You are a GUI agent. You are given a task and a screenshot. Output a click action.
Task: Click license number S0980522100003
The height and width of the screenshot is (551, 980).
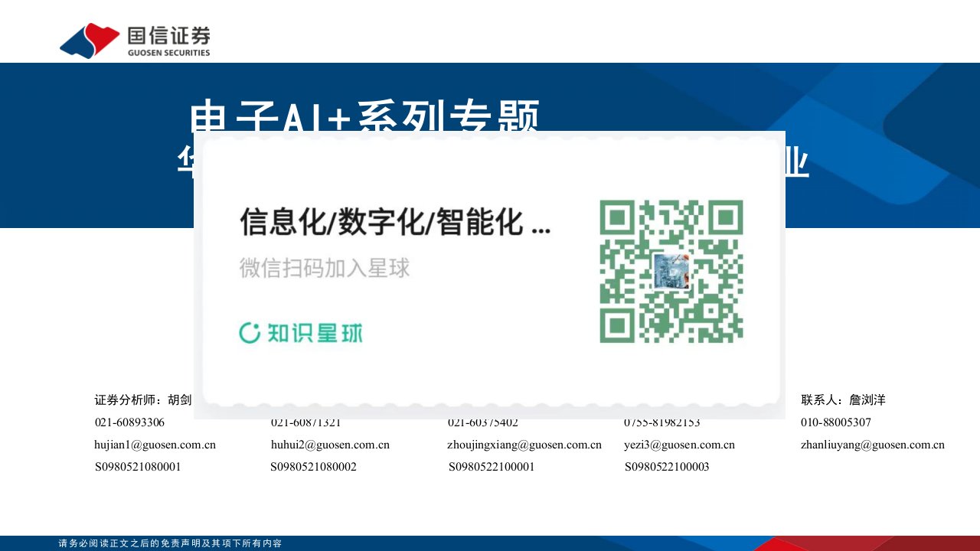click(x=667, y=467)
